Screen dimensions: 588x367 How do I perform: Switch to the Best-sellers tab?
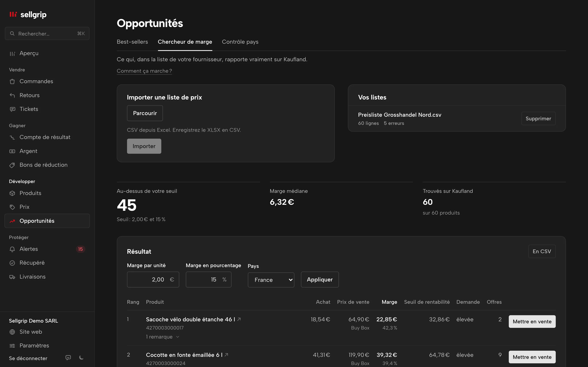point(132,42)
